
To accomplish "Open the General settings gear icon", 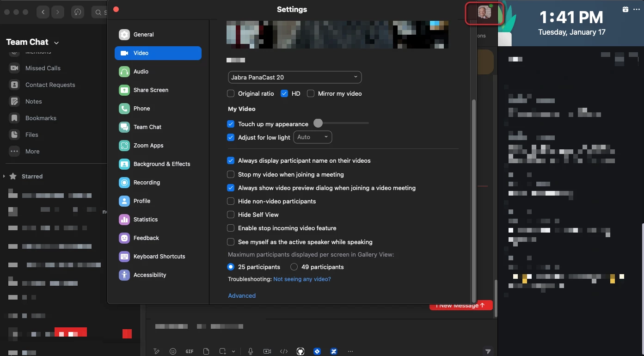I will [x=124, y=35].
